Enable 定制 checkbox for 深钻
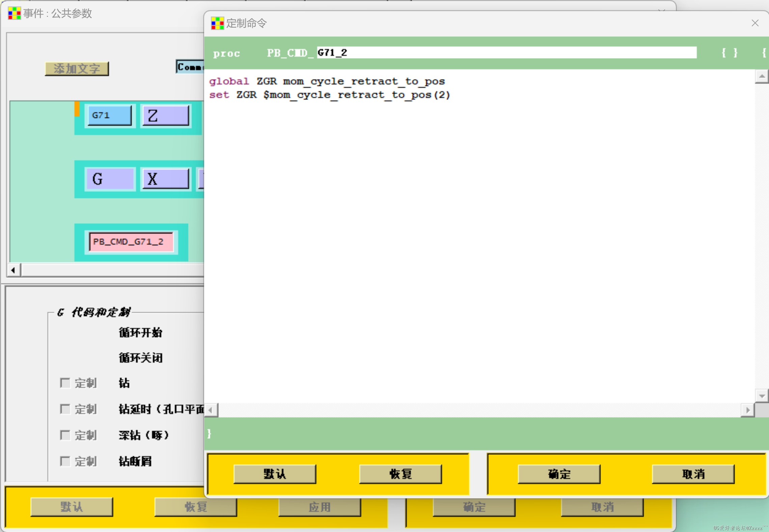The width and height of the screenshot is (769, 532). click(65, 435)
